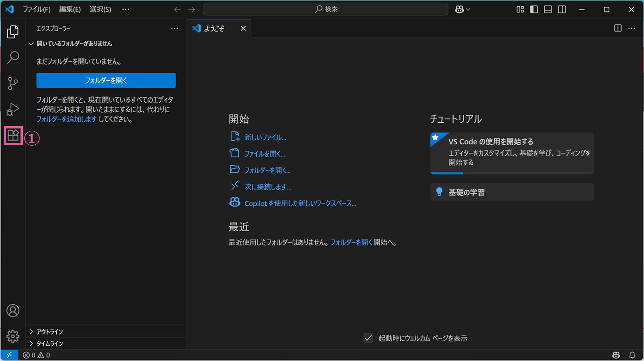
Task: Expand the アウトライン section
Action: click(x=106, y=332)
